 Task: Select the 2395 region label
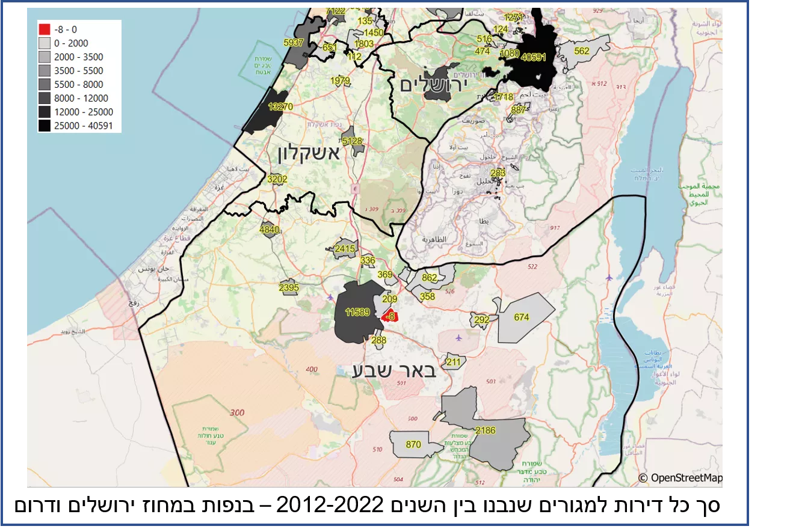pos(289,288)
